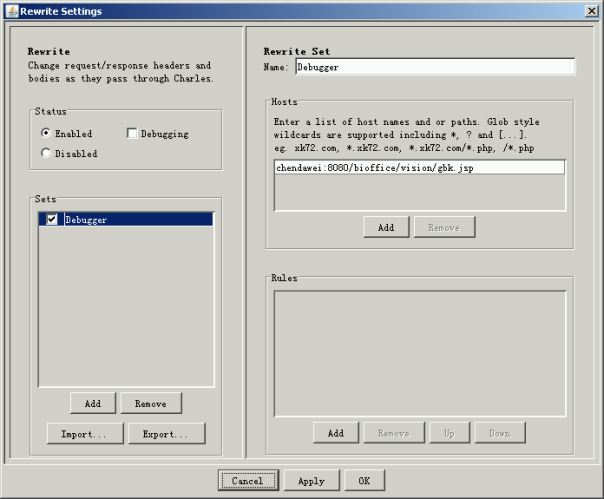Close the Rewrite Settings dialog
Viewport: 604px width, 499px height.
tap(591, 11)
